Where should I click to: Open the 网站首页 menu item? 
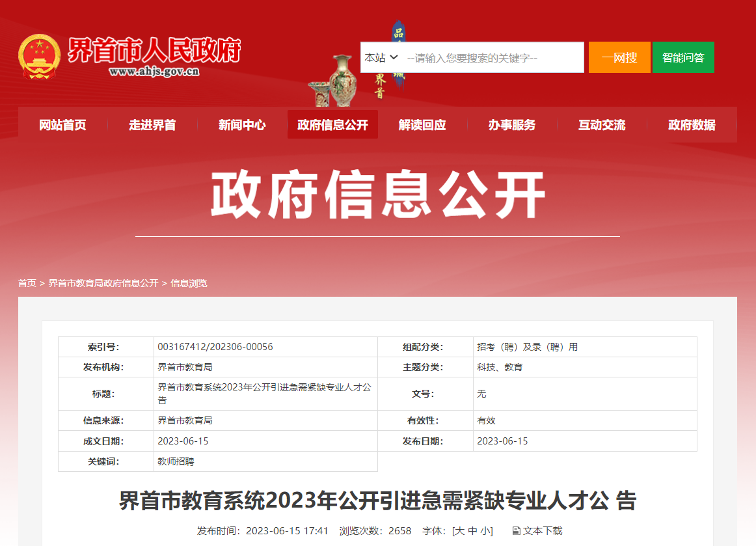click(x=62, y=125)
